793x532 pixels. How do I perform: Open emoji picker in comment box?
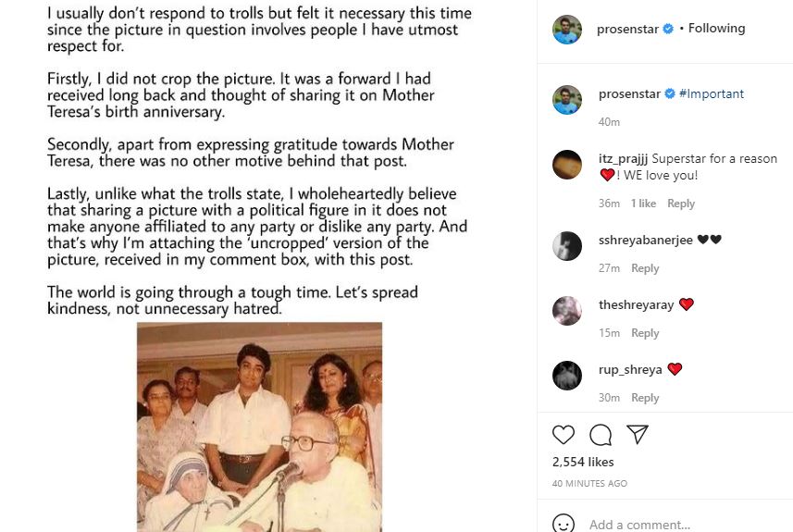[x=564, y=524]
